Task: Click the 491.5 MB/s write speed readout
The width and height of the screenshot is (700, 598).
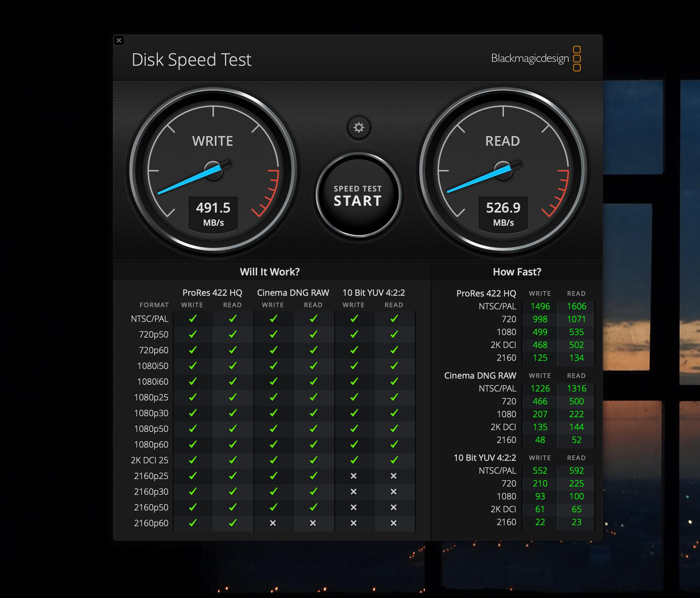Action: pyautogui.click(x=213, y=213)
